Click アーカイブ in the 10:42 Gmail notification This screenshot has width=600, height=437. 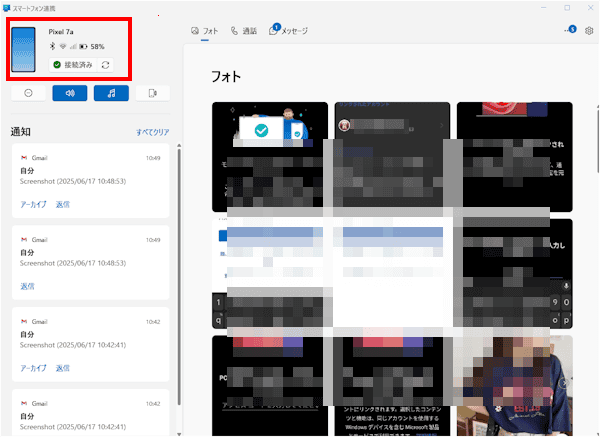(x=33, y=368)
